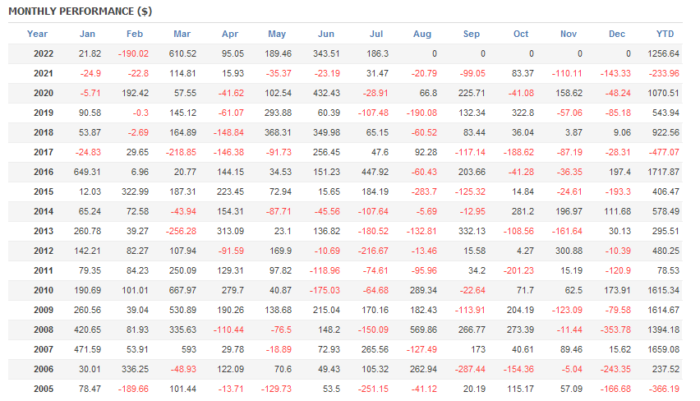Click the 2022 YTD value 1256.64
The width and height of the screenshot is (700, 401).
tap(663, 54)
